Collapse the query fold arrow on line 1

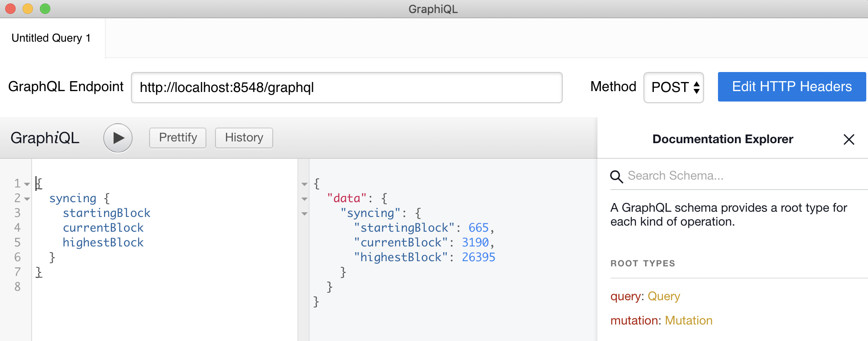click(27, 184)
